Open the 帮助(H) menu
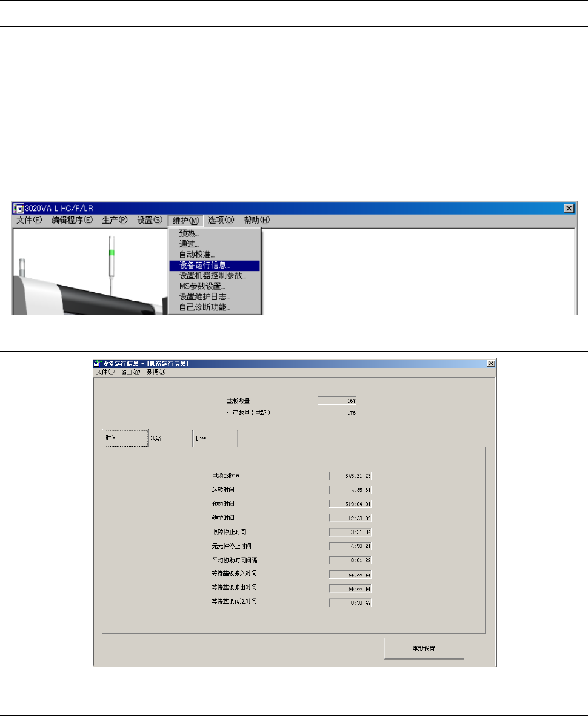Viewport: 588px width, 716px height. coord(256,220)
